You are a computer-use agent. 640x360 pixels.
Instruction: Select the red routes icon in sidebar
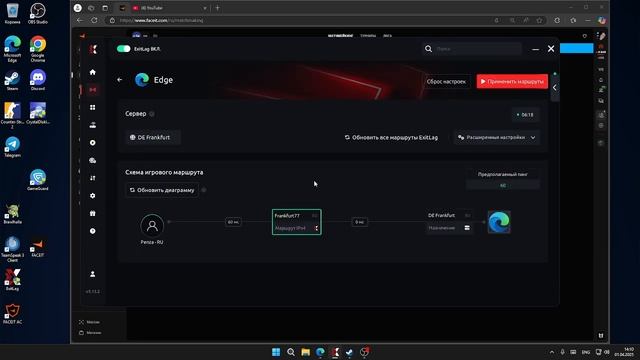pyautogui.click(x=93, y=89)
